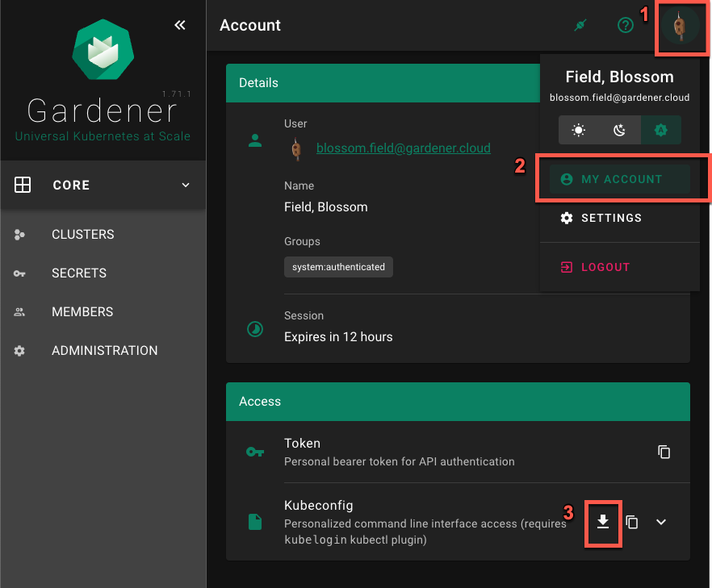
Task: Expand the Kubeconfig options chevron
Action: 661,522
